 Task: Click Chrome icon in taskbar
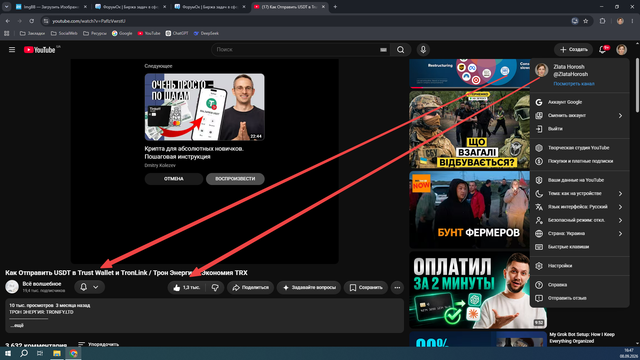coord(73,353)
